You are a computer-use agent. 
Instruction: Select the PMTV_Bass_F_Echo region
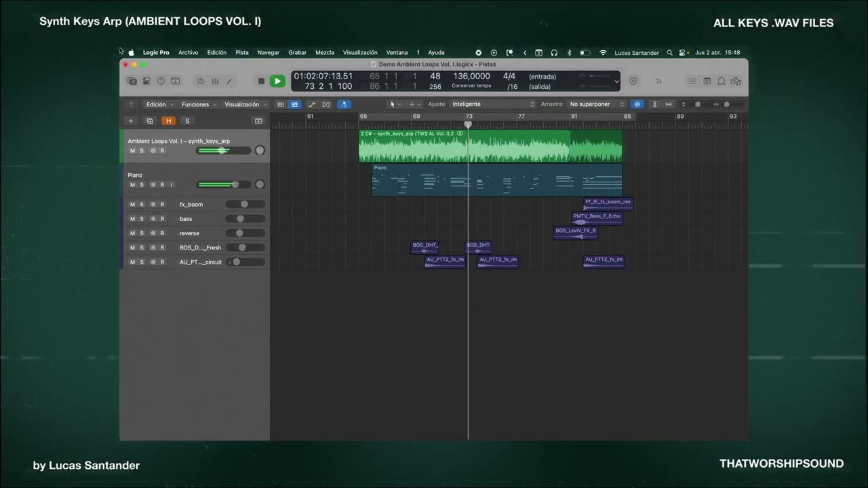point(597,218)
